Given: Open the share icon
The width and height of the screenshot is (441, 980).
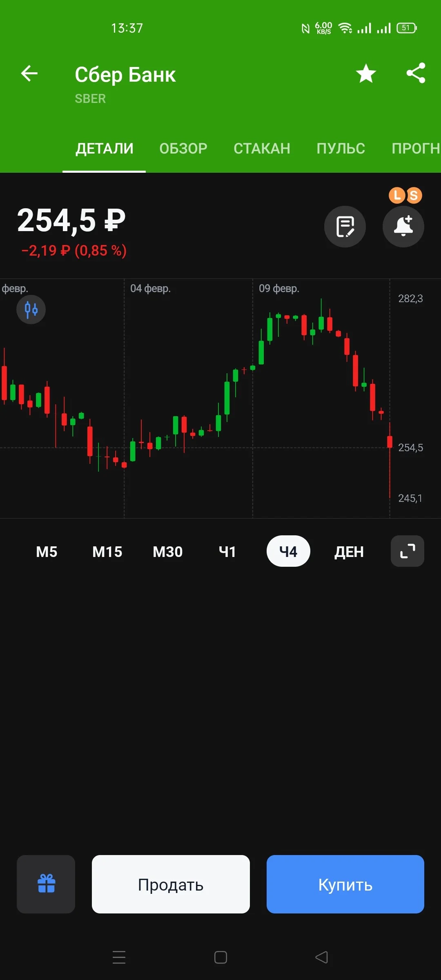Looking at the screenshot, I should 416,73.
